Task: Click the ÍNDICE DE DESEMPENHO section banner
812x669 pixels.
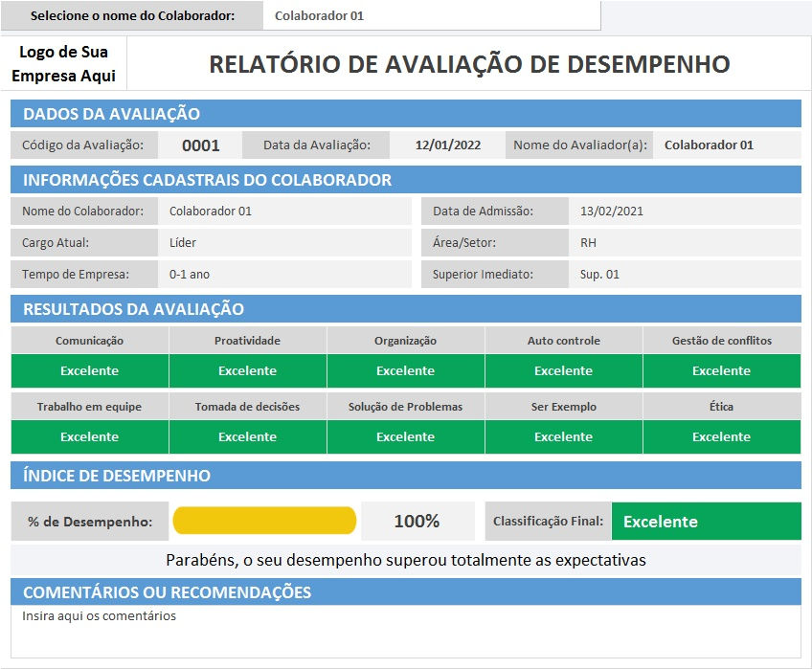Action: click(x=406, y=475)
